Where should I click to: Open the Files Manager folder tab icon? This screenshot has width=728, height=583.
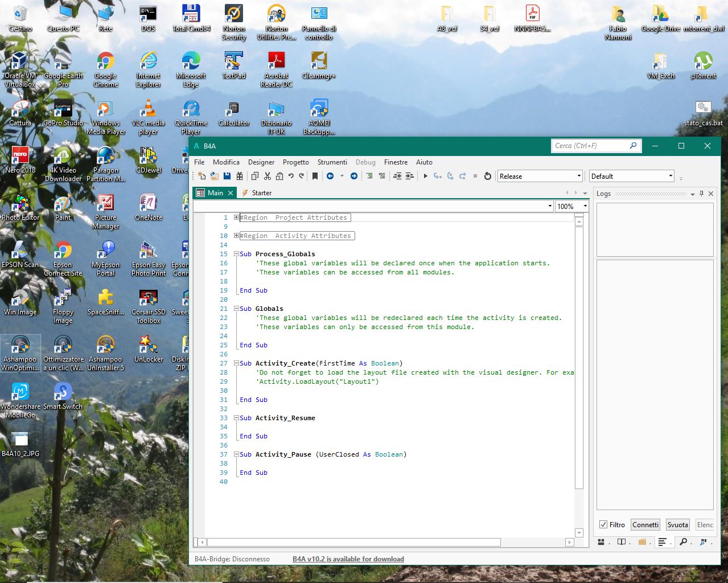pos(642,542)
